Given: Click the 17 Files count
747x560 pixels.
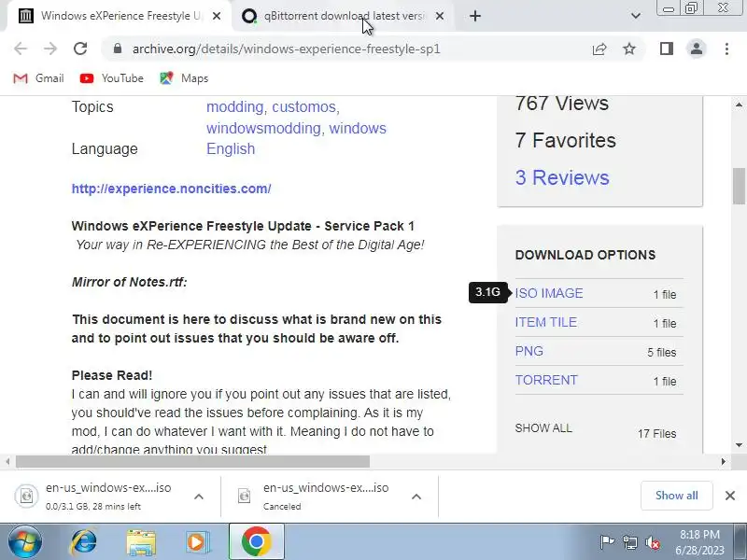Looking at the screenshot, I should click(656, 434).
